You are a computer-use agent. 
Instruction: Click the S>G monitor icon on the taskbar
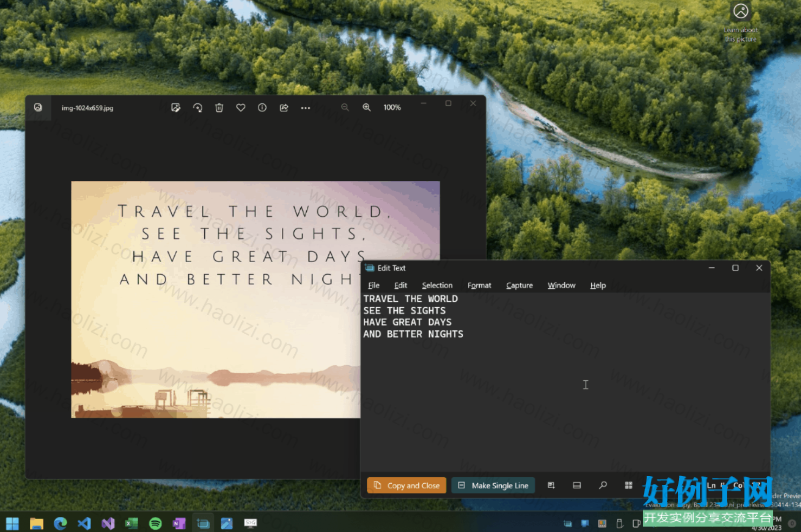point(250,523)
